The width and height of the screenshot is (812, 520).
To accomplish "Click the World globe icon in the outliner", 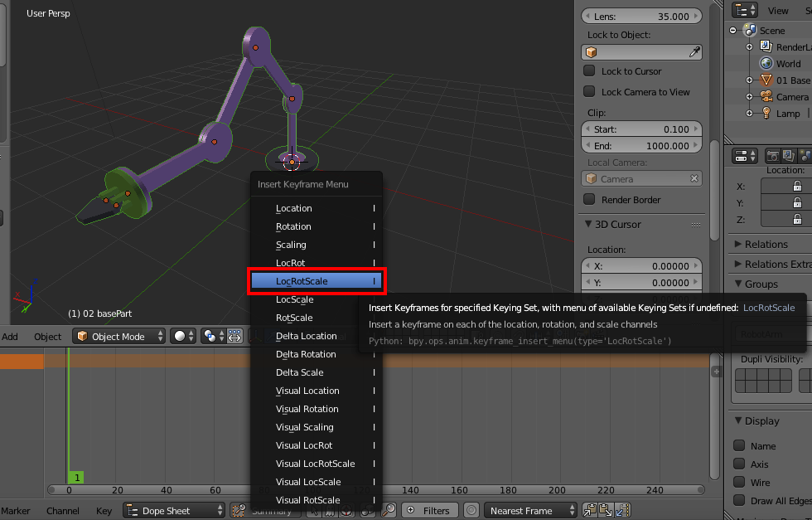I will click(x=766, y=63).
